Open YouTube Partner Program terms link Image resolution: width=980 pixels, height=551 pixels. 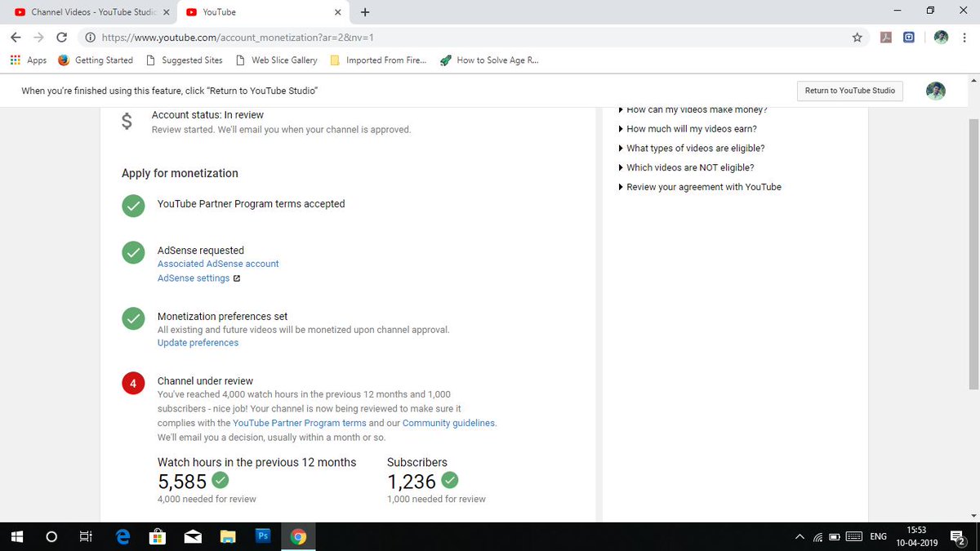click(299, 423)
